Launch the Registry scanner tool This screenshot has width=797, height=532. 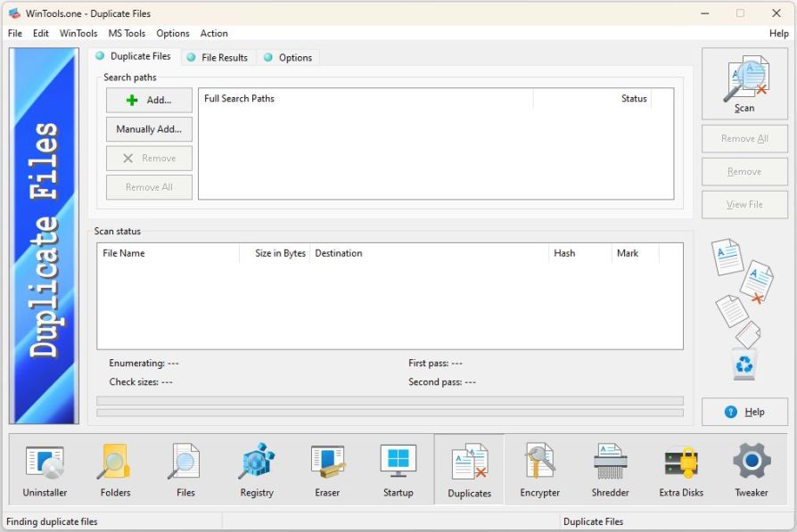(257, 470)
